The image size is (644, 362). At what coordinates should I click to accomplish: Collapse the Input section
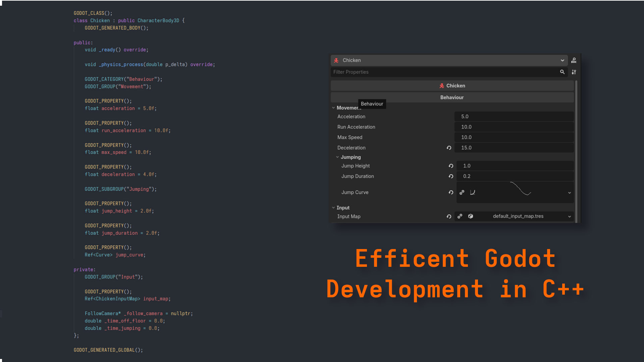pos(333,207)
